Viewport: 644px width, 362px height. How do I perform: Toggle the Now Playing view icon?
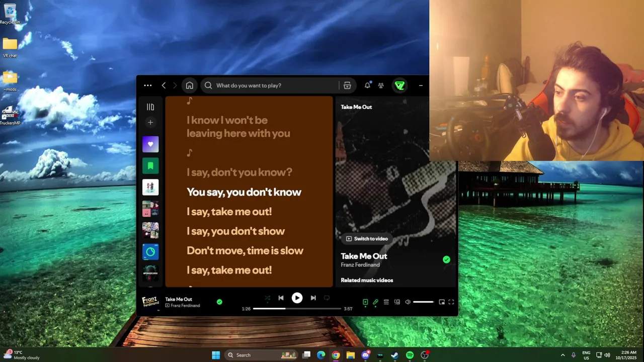365,302
